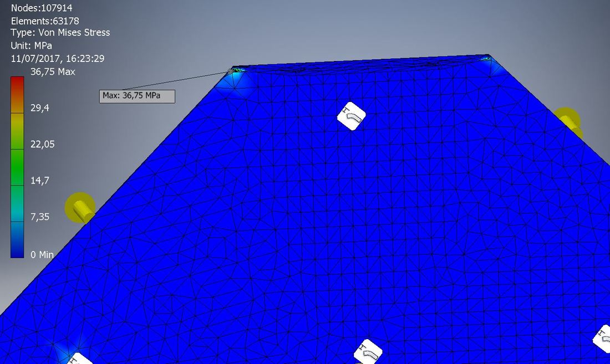The width and height of the screenshot is (610, 364).
Task: Click the timestamp "11/07/2017, 16:23:29"
Action: [x=58, y=59]
